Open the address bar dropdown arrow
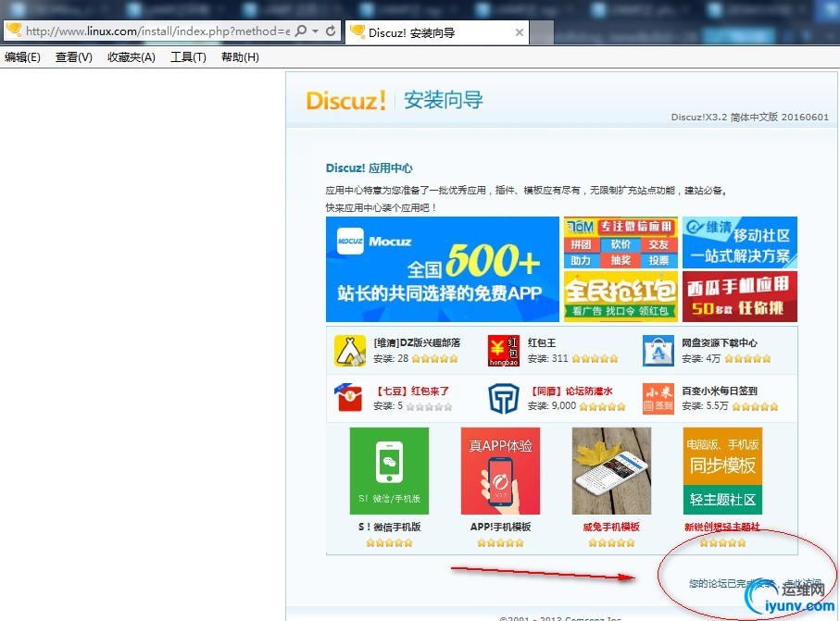The image size is (840, 621). (316, 31)
